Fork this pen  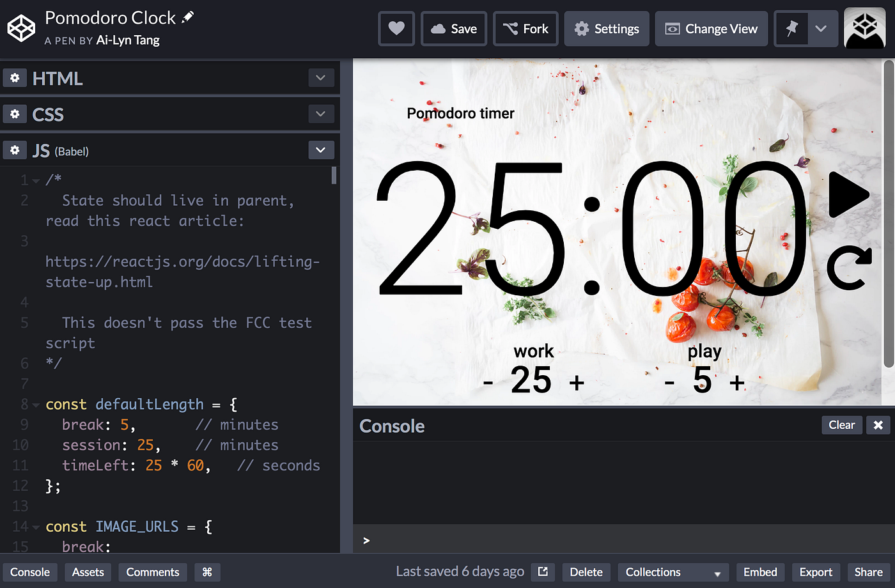coord(525,28)
